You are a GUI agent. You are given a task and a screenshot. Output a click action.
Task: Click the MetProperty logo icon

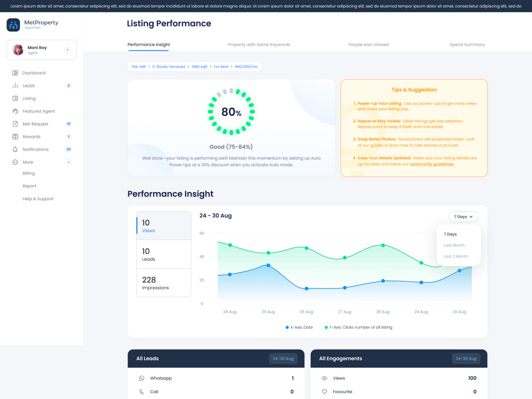click(x=13, y=25)
